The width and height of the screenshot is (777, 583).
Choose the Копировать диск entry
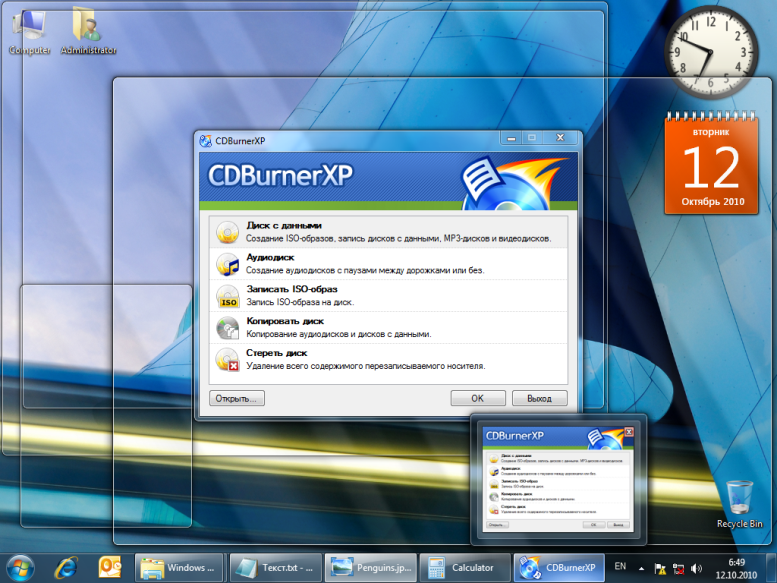pyautogui.click(x=388, y=327)
